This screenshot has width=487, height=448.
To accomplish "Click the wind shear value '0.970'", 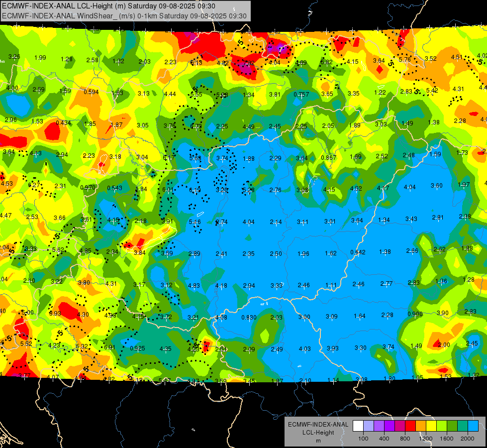I will [x=88, y=188].
